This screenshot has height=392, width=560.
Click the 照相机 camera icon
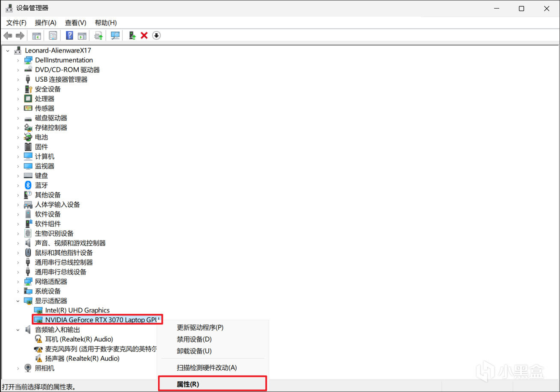(x=28, y=368)
